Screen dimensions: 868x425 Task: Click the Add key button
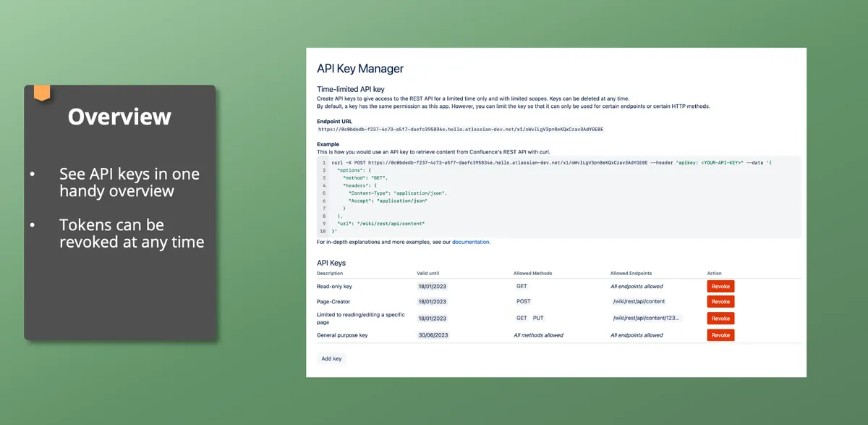pos(331,358)
